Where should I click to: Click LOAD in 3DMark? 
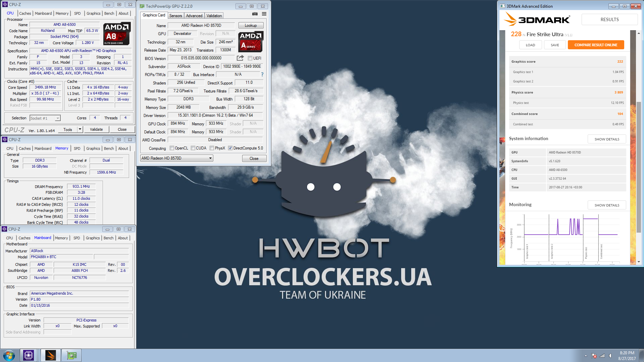pyautogui.click(x=530, y=45)
